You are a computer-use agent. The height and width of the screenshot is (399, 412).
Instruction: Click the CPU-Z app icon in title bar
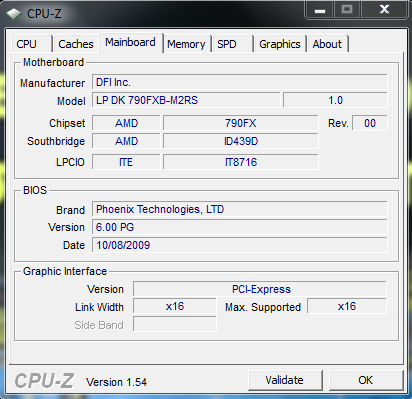14,14
